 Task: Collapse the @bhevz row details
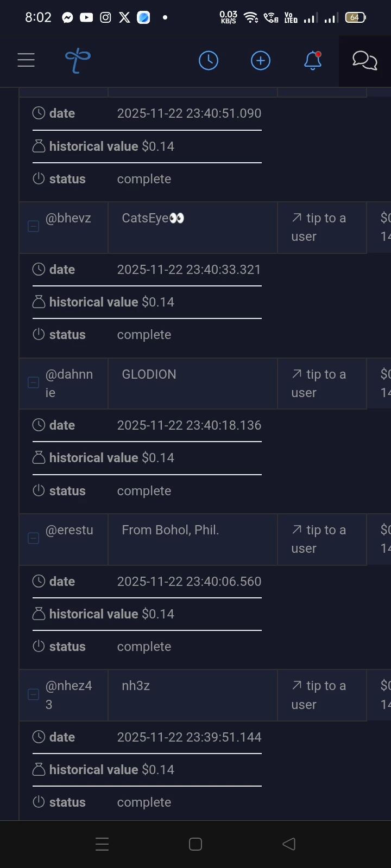pyautogui.click(x=33, y=226)
